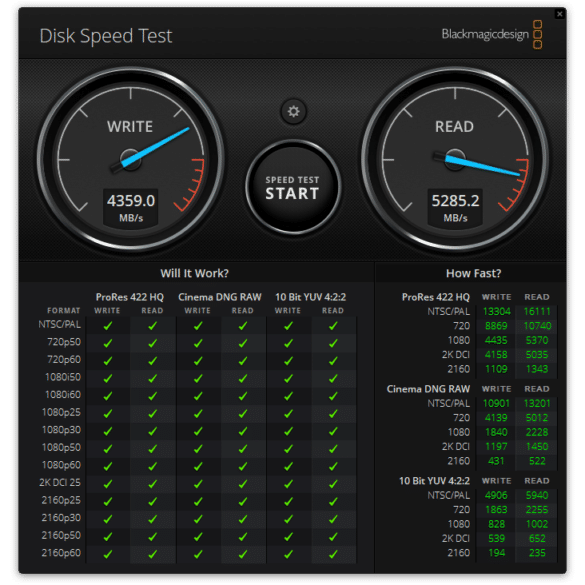Click 10 Bit YUV read checkmark for 1080p25
Image resolution: width=585 pixels, height=585 pixels.
point(333,413)
